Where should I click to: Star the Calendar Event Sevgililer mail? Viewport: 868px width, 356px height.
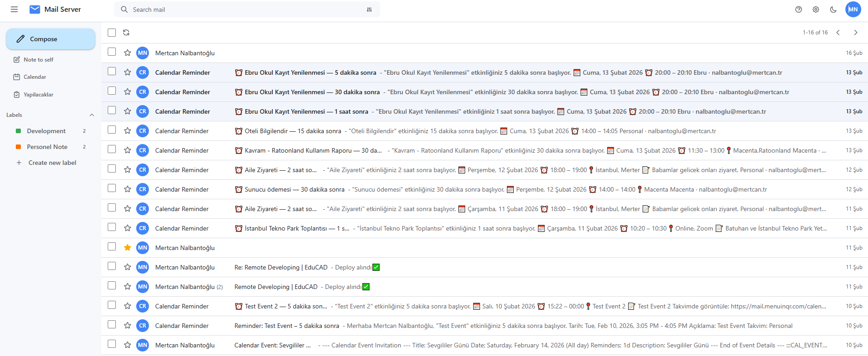128,345
